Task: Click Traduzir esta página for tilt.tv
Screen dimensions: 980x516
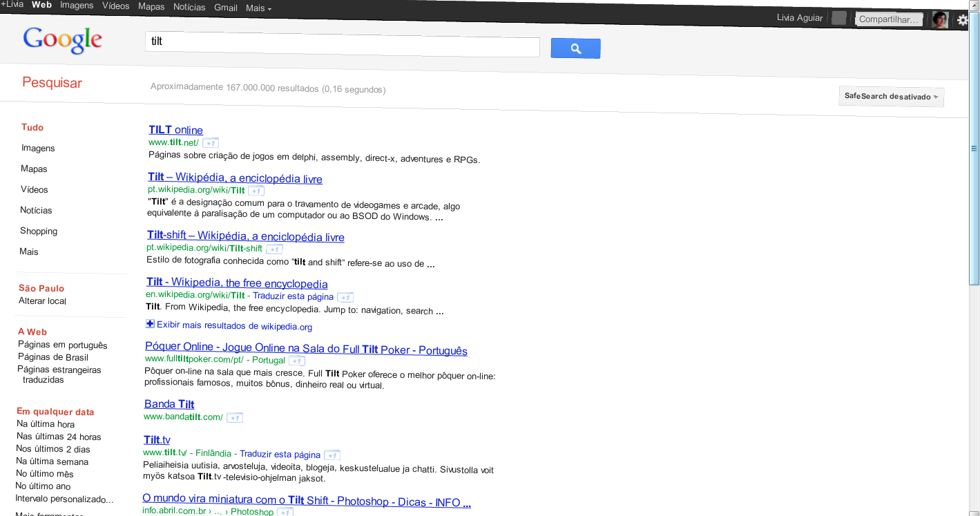Action: tap(280, 455)
